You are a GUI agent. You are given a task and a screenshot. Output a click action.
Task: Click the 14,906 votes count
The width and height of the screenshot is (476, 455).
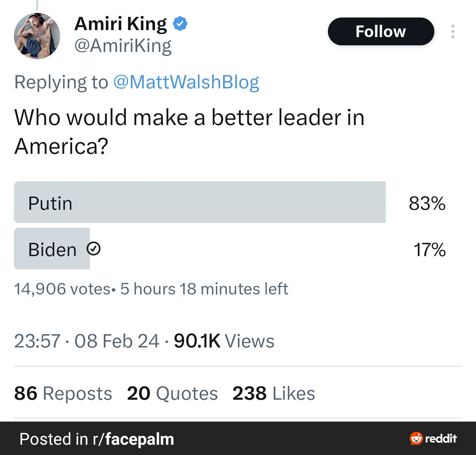tap(62, 289)
